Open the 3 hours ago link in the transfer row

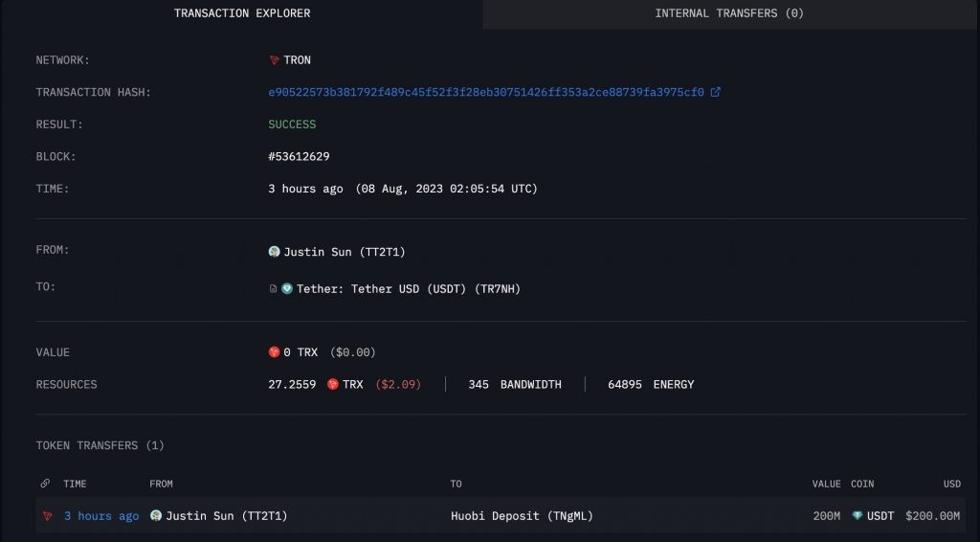101,516
